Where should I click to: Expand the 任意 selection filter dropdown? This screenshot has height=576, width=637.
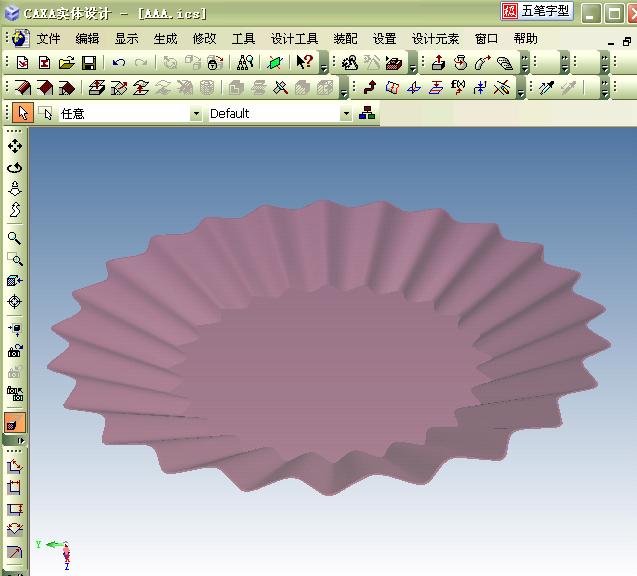pos(196,114)
